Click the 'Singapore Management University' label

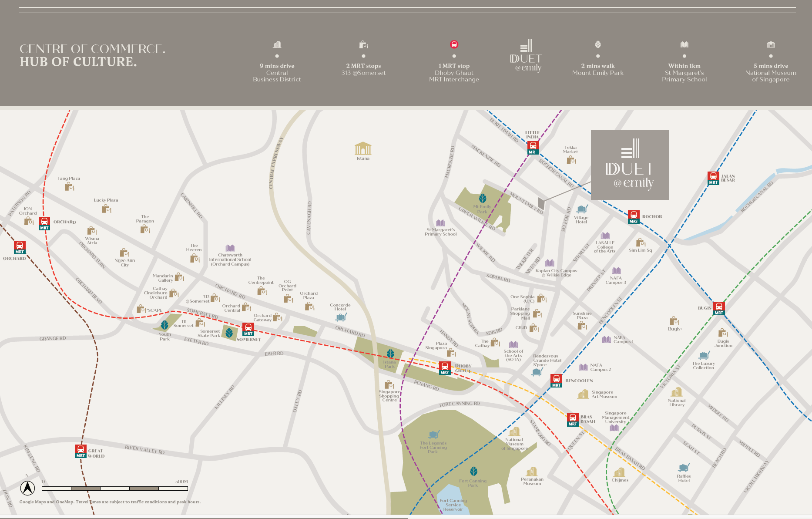(615, 417)
